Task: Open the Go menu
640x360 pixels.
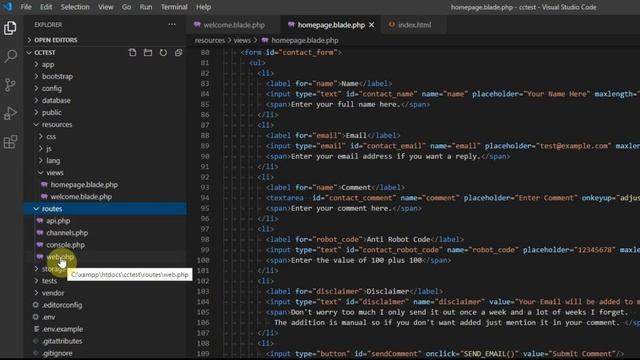Action: coord(127,7)
